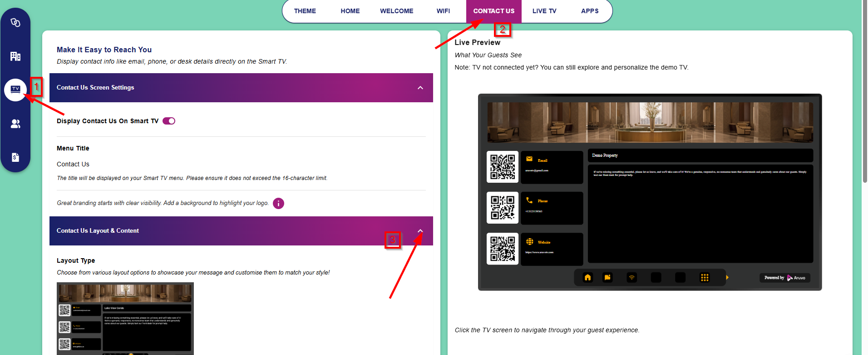Open the property building icon in sidebar

coord(15,56)
